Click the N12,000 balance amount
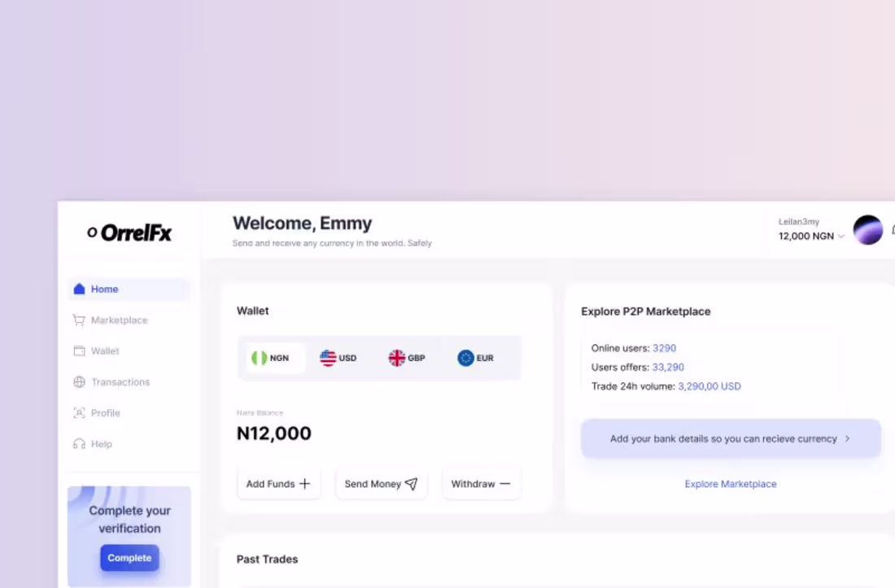 tap(274, 433)
